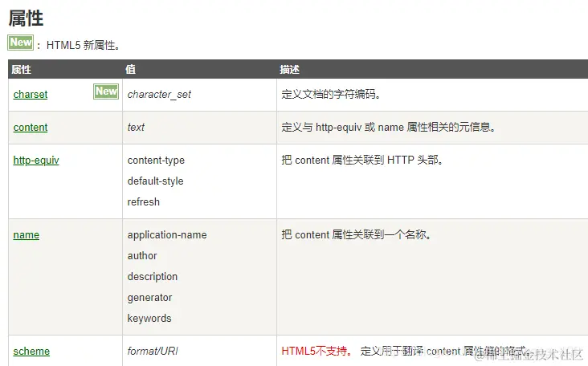Image resolution: width=588 pixels, height=366 pixels.
Task: Click description 关联到一个名称
Action: click(356, 235)
